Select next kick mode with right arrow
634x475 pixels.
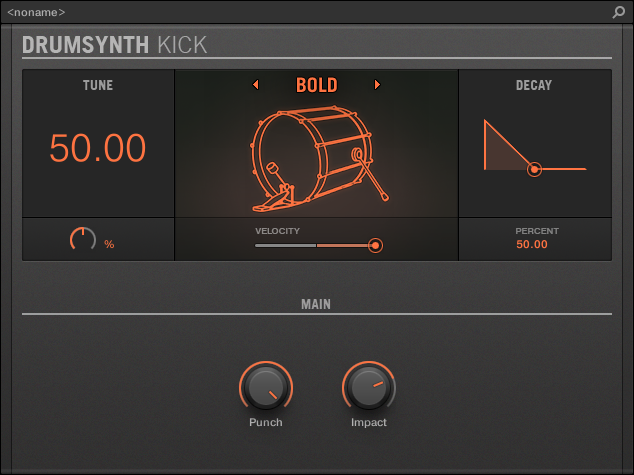(377, 85)
